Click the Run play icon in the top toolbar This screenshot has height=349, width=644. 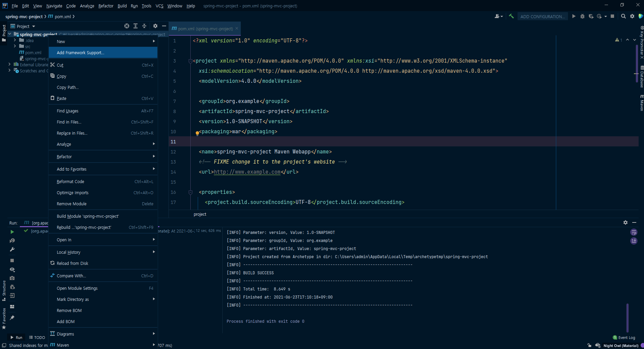click(574, 16)
